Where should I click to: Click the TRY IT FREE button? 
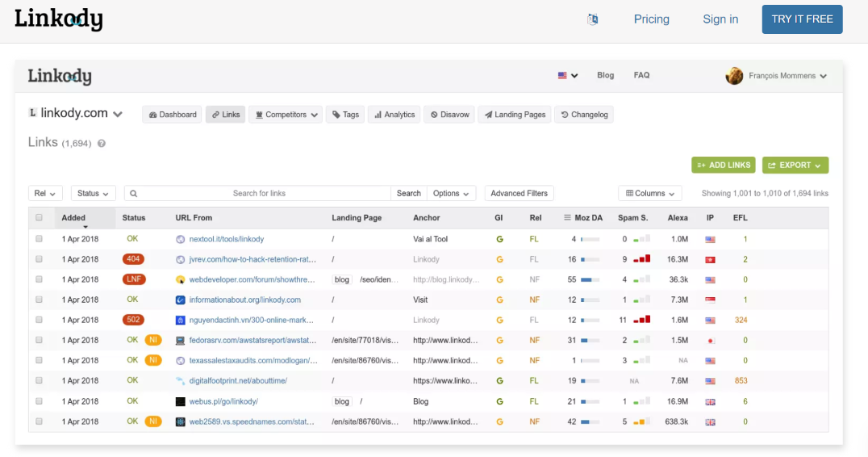tap(802, 19)
